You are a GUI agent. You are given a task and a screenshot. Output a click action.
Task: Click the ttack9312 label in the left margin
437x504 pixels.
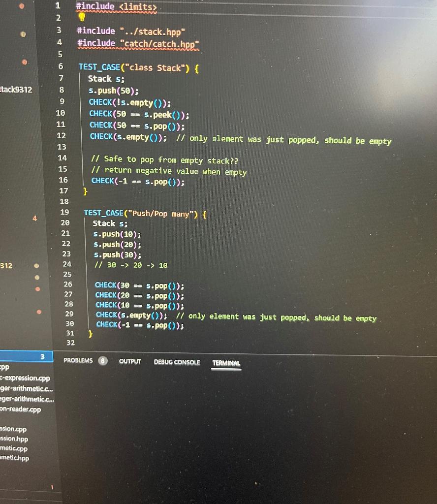(x=17, y=90)
